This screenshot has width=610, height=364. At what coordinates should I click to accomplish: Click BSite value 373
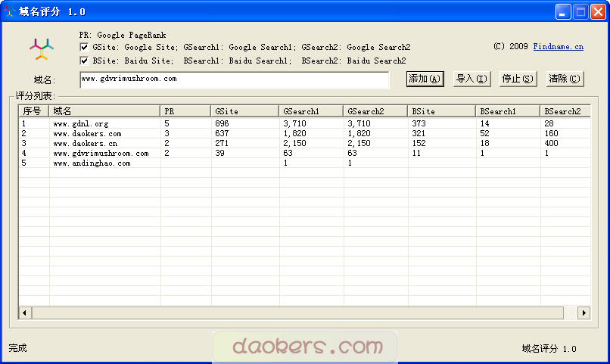coord(419,123)
